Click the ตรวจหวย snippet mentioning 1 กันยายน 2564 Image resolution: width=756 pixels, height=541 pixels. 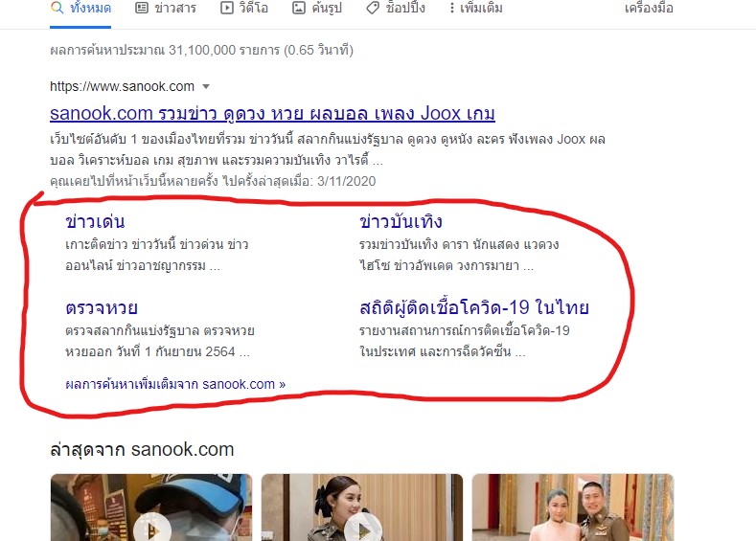tap(160, 341)
